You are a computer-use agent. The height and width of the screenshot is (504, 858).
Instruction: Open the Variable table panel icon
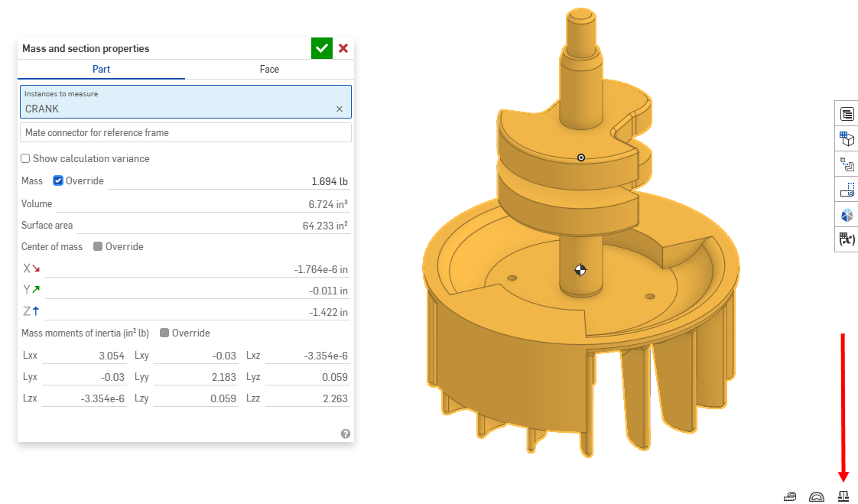coord(847,240)
